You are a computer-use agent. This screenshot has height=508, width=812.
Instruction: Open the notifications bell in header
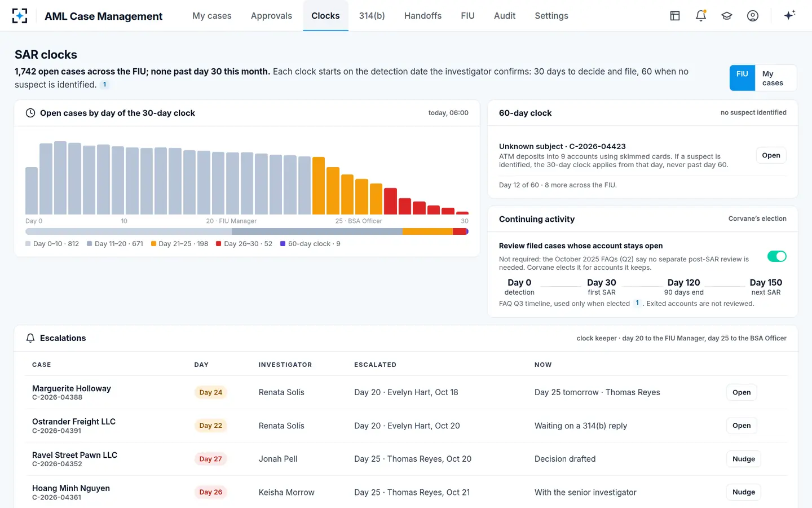[x=701, y=16]
